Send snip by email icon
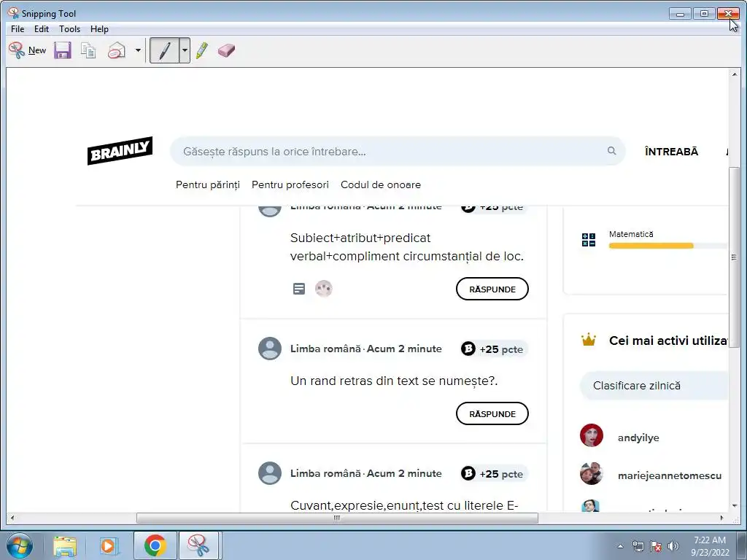The height and width of the screenshot is (560, 747). click(116, 50)
